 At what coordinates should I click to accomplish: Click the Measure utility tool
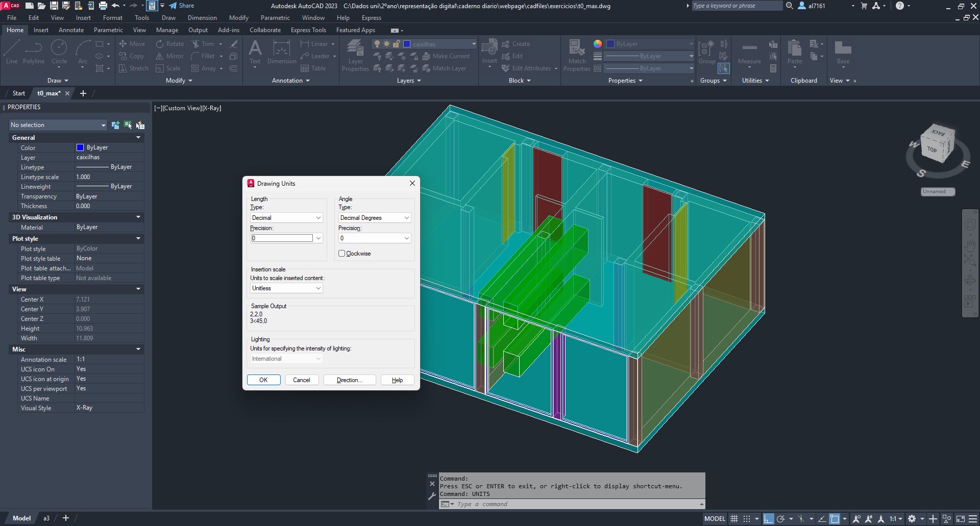tap(749, 53)
